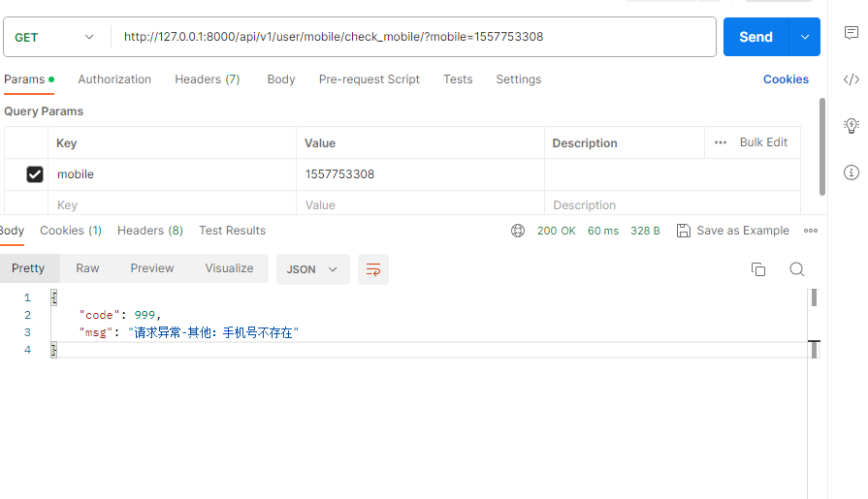Click the Send button

click(x=756, y=37)
